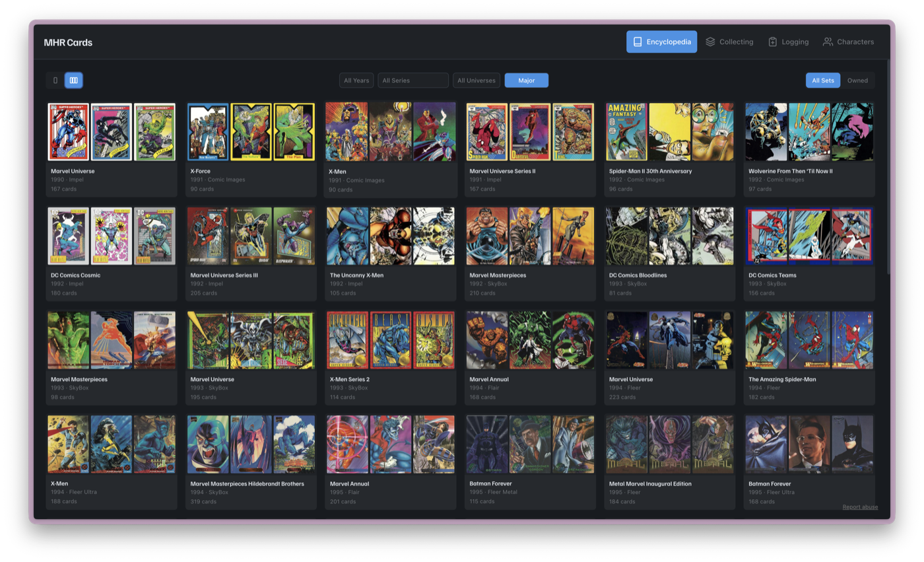Open the Characters tab

pyautogui.click(x=848, y=42)
